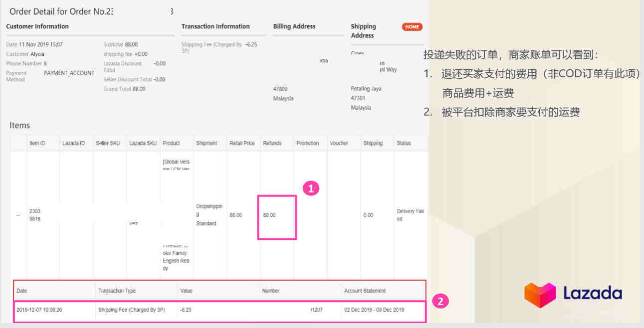Click the HOME badge near Shipping Address
This screenshot has height=328, width=644.
[412, 27]
